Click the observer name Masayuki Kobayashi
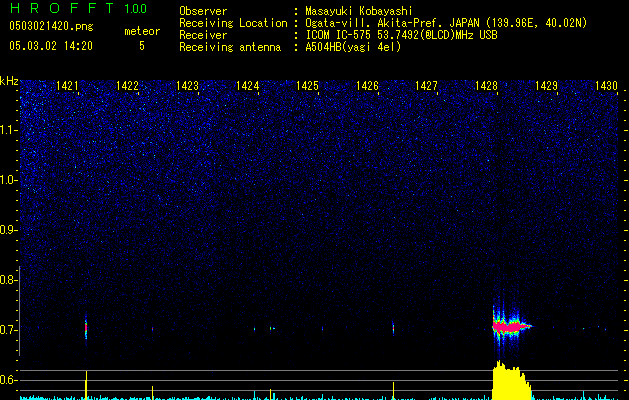The width and height of the screenshot is (629, 400). point(358,11)
